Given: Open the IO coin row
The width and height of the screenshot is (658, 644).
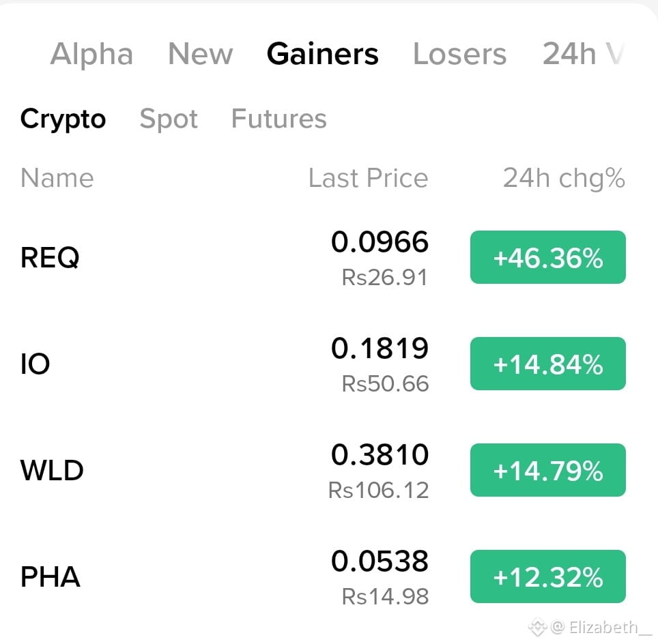Looking at the screenshot, I should point(323,364).
